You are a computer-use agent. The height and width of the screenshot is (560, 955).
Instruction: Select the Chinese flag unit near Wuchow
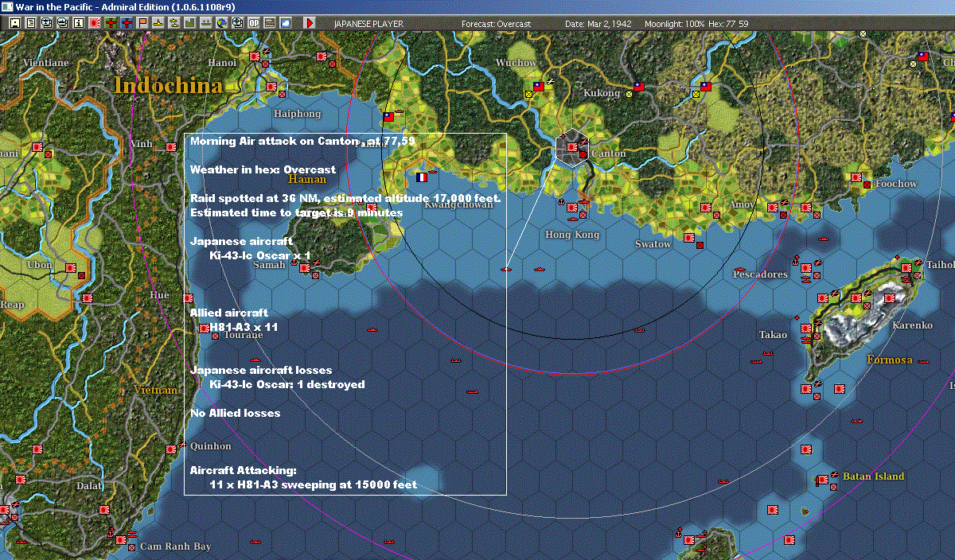pyautogui.click(x=538, y=86)
